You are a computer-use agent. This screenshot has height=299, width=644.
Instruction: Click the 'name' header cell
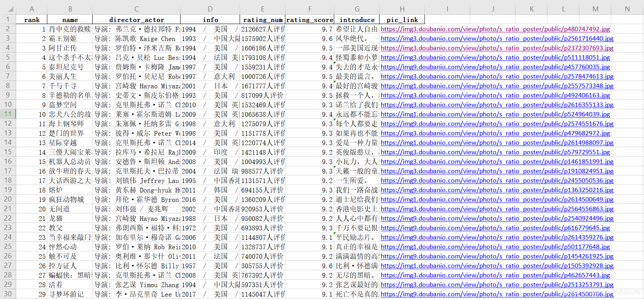[x=70, y=20]
